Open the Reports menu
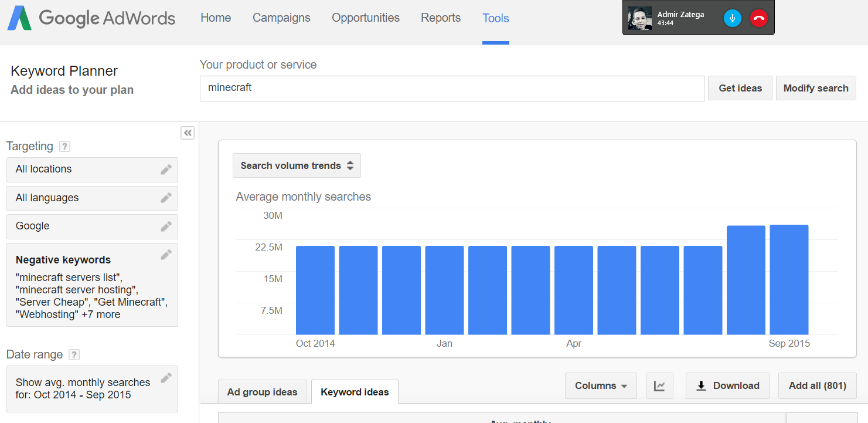 (x=441, y=18)
